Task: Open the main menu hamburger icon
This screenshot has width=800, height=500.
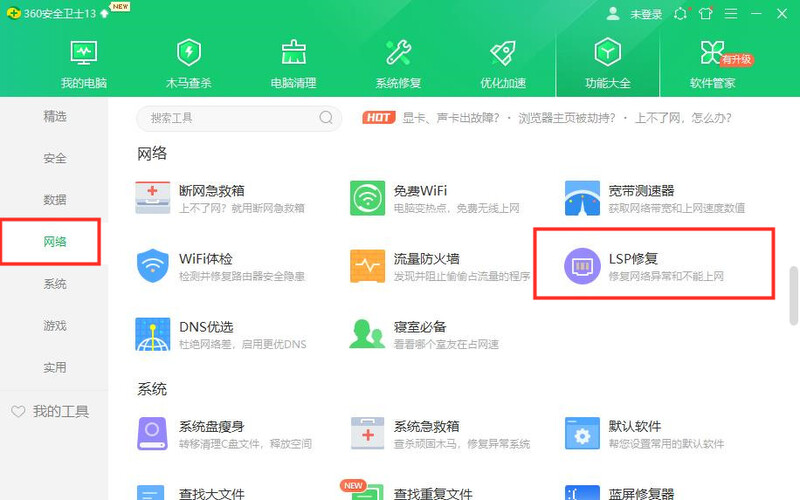Action: (x=731, y=14)
